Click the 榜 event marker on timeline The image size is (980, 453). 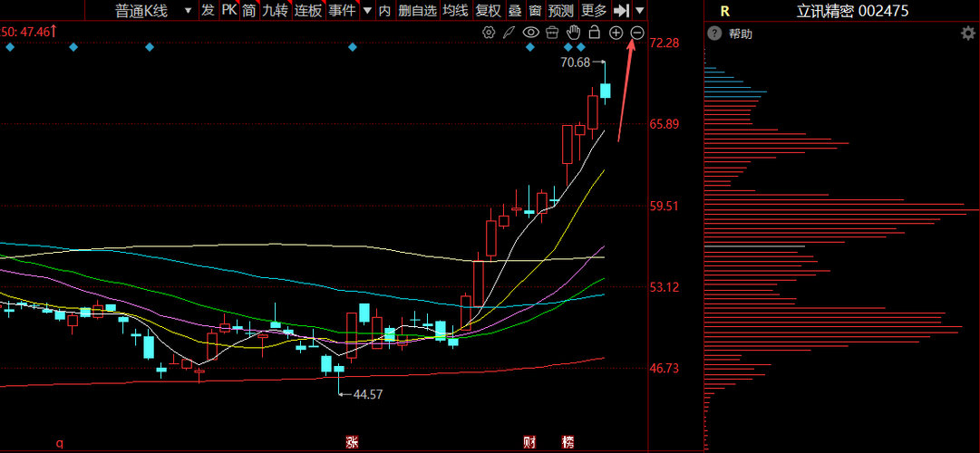(568, 442)
